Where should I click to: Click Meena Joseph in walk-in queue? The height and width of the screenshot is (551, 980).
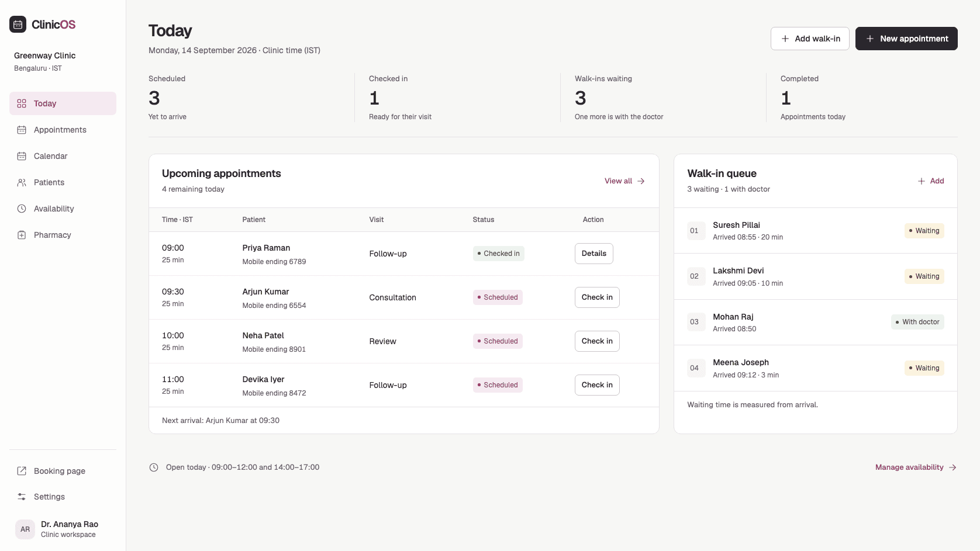(x=741, y=362)
